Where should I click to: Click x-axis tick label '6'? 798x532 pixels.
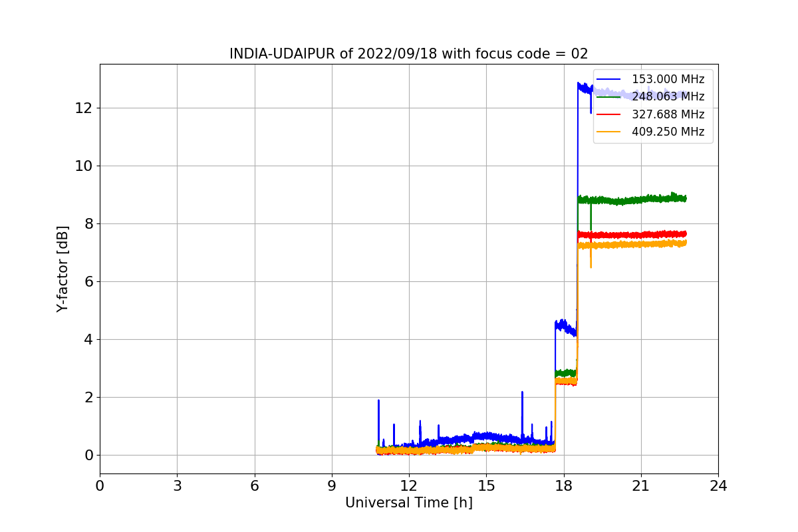click(254, 485)
